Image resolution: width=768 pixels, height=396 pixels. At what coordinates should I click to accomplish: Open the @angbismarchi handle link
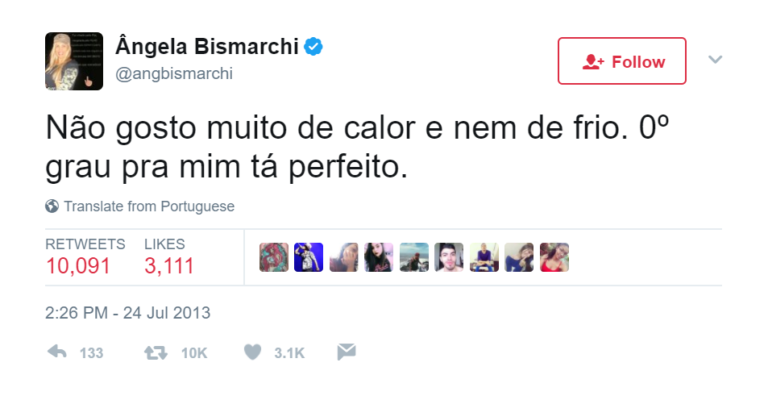pos(174,74)
